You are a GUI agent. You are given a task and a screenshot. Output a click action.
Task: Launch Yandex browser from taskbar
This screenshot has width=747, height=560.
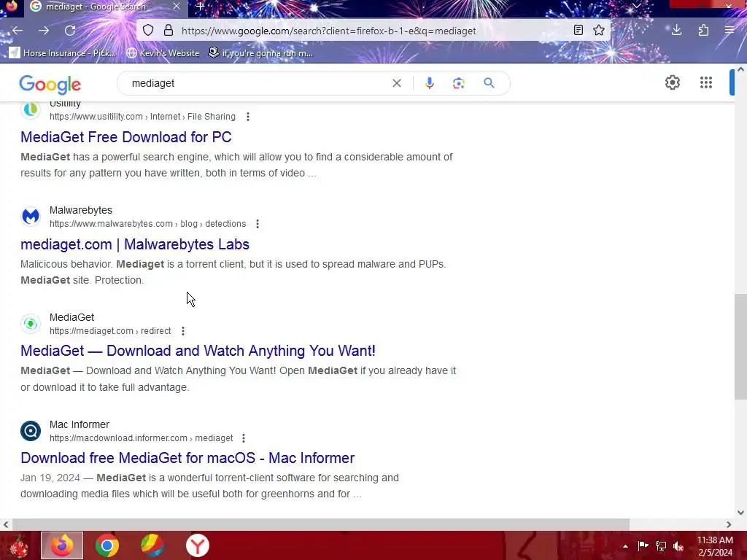(x=197, y=545)
